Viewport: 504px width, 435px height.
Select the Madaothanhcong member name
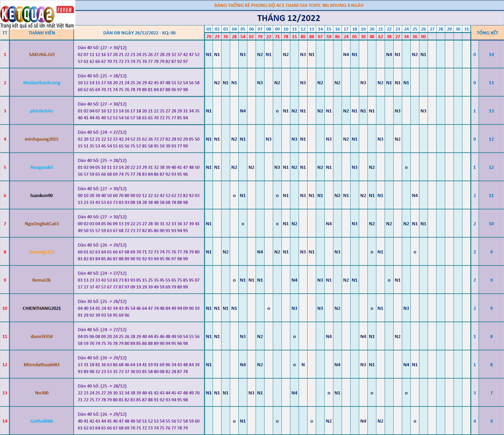(x=42, y=83)
